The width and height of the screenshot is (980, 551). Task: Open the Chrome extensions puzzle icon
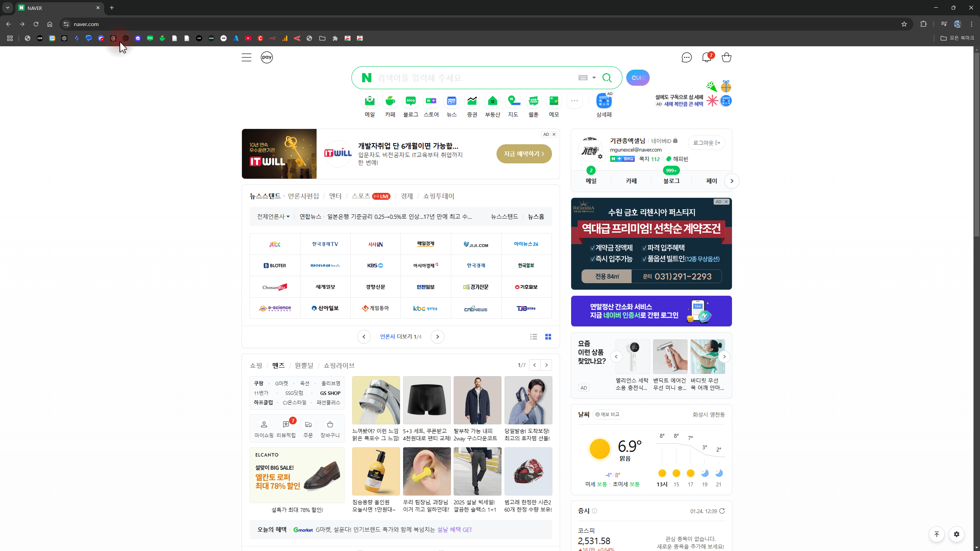[924, 24]
